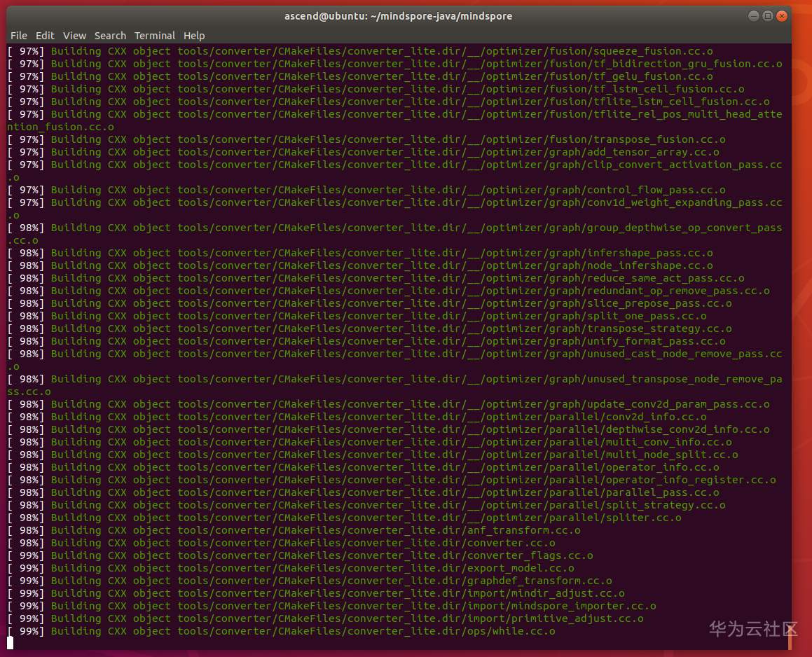Click the anf_transform.cc.o line

point(294,530)
